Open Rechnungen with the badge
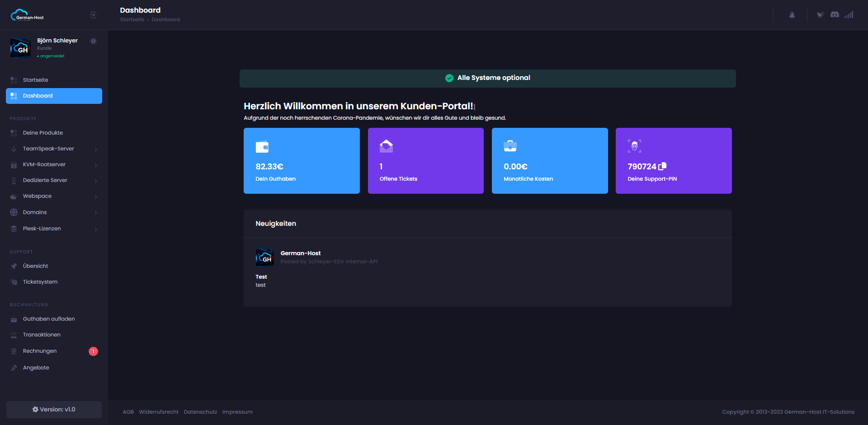The height and width of the screenshot is (425, 868). pos(40,351)
